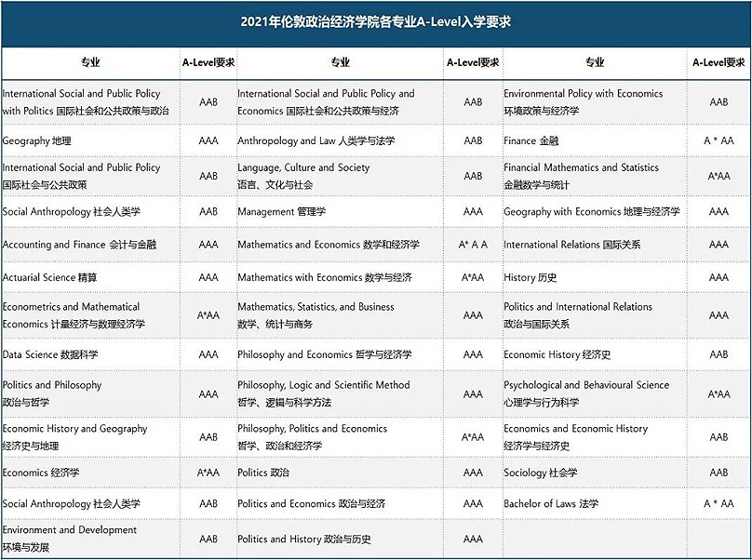Click the Environment and Development 环境与发展 cell
This screenshot has width=752, height=560.
pos(70,539)
